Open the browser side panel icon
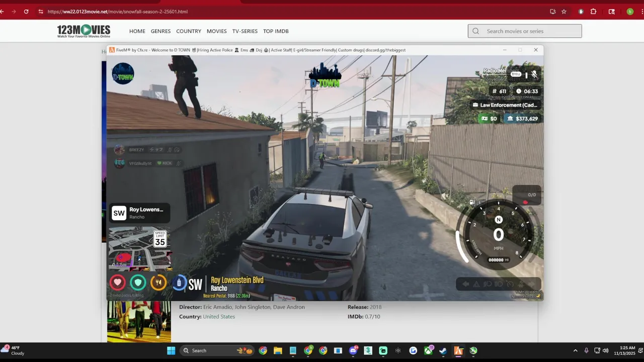 [612, 12]
